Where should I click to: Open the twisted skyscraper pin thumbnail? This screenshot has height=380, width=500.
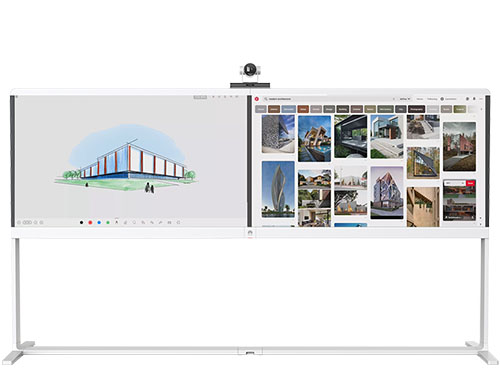pyautogui.click(x=278, y=189)
